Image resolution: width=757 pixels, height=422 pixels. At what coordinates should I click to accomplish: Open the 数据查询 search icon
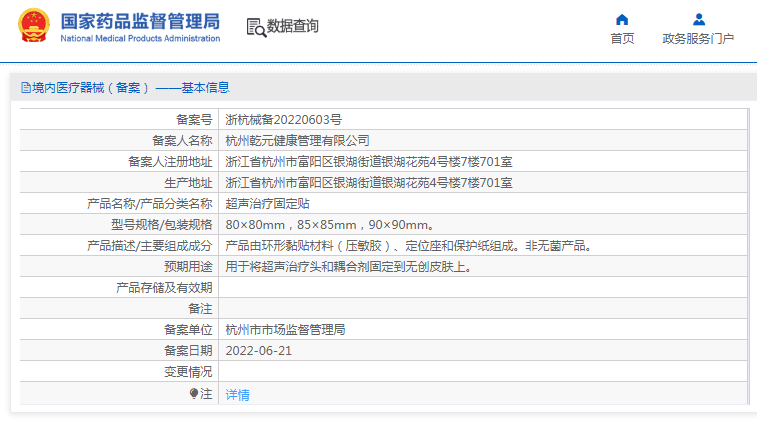pos(256,27)
